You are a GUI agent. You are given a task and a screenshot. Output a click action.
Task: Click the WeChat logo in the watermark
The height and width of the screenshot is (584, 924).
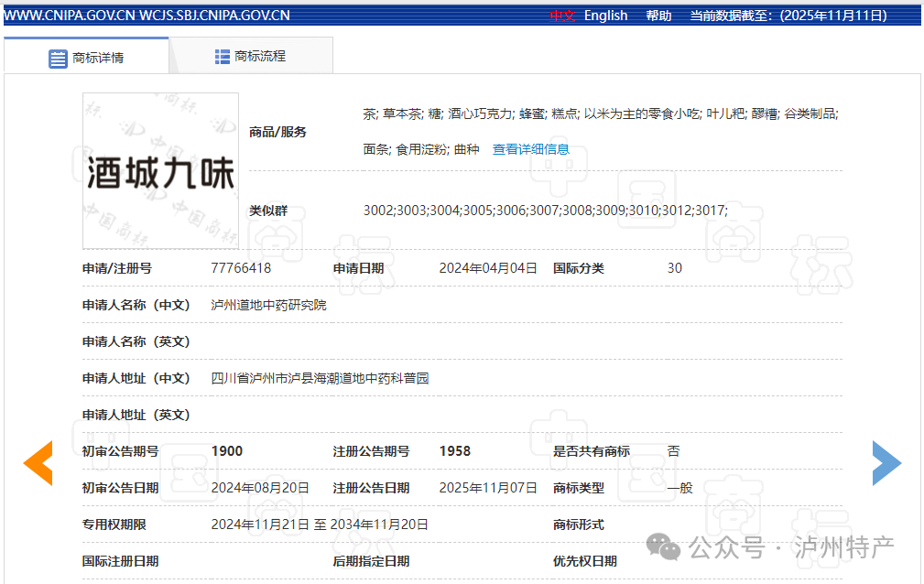(x=664, y=547)
